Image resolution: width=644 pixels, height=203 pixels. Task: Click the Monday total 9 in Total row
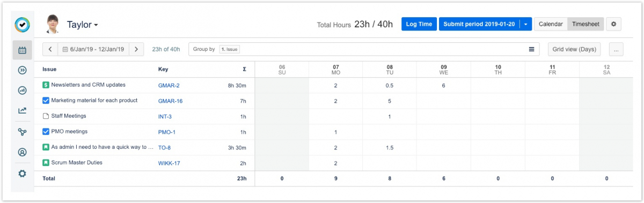coord(336,178)
